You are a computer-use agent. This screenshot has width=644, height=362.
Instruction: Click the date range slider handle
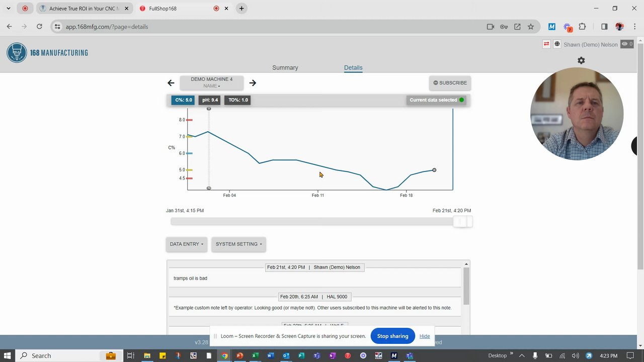(462, 222)
